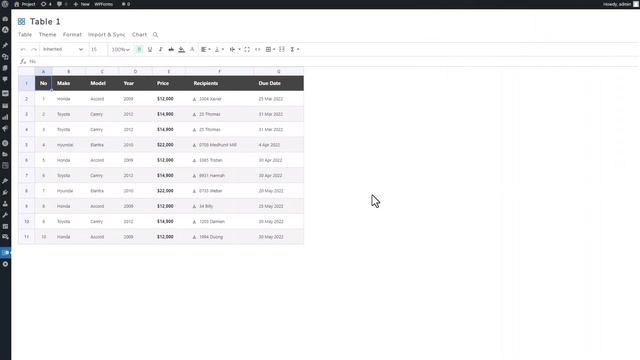Open the text wrapping dropdown

tap(234, 49)
